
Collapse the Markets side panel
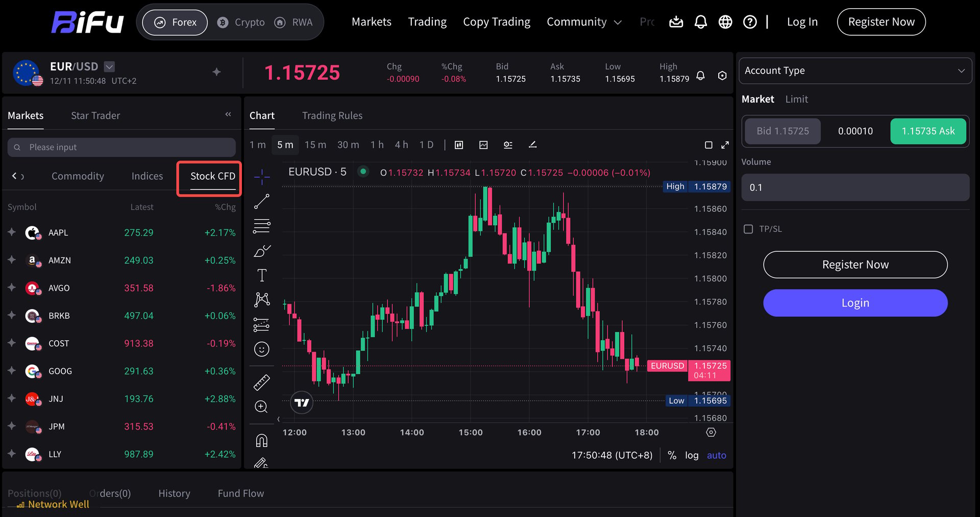click(228, 114)
